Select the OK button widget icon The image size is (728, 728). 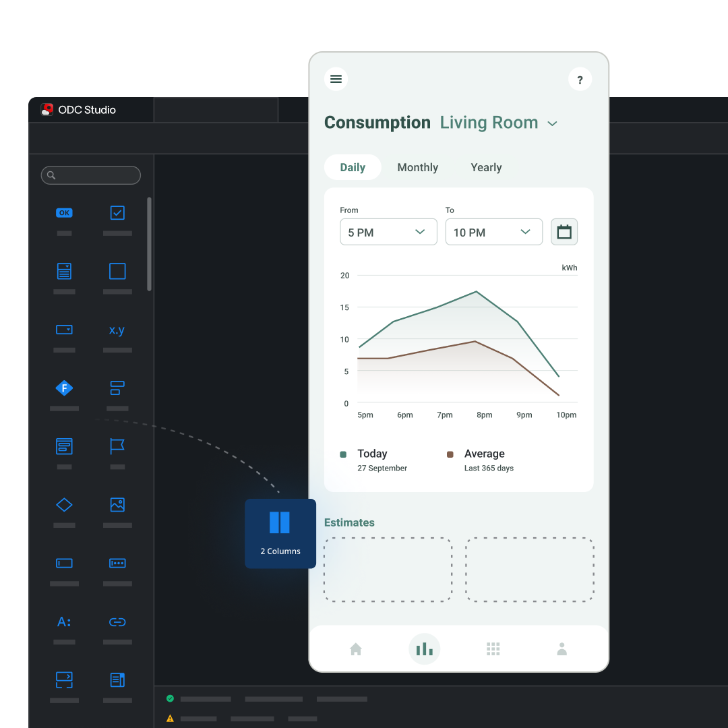(64, 213)
